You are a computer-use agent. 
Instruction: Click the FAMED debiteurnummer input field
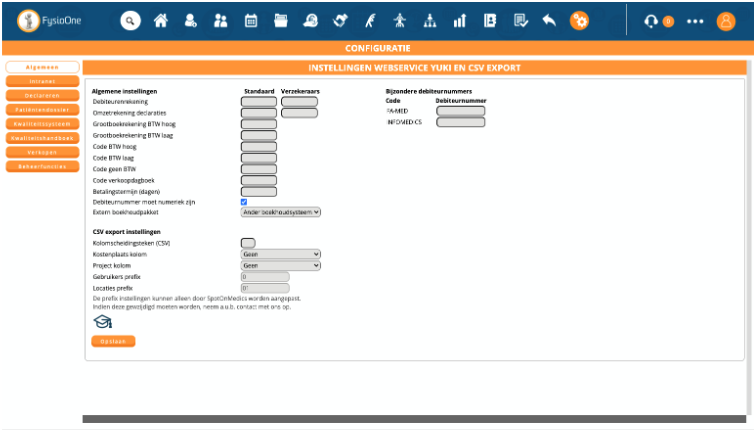(x=460, y=111)
